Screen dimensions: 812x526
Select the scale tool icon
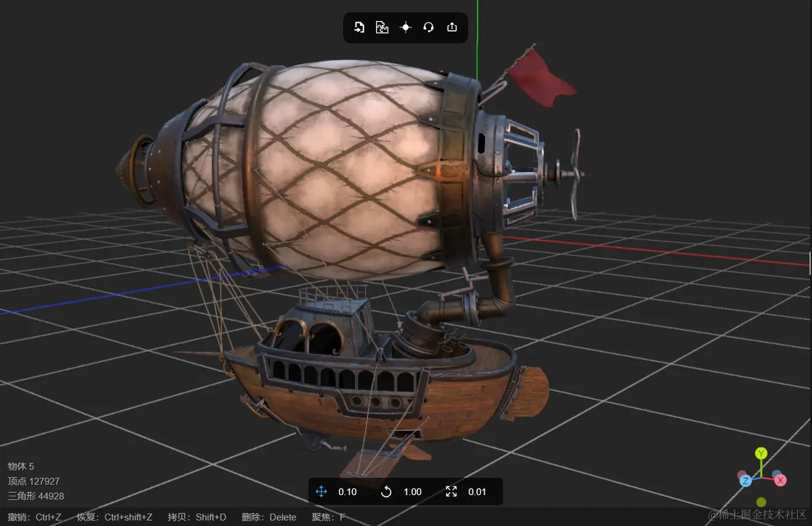coord(451,492)
